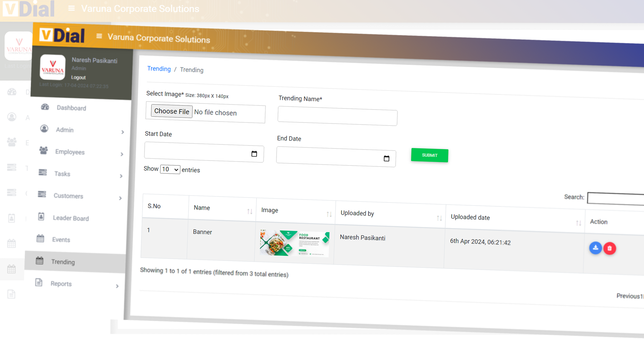Sort by the Uploaded by column arrows
The image size is (644, 339).
[x=439, y=218]
